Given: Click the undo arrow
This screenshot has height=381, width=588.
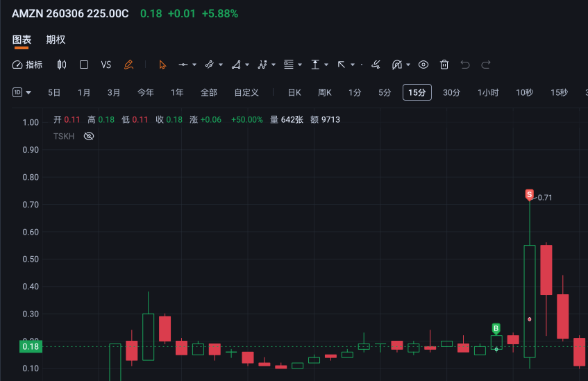Looking at the screenshot, I should point(465,65).
